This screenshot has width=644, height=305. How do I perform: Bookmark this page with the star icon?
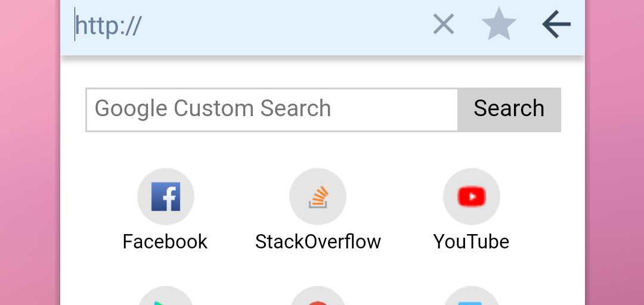(x=499, y=24)
